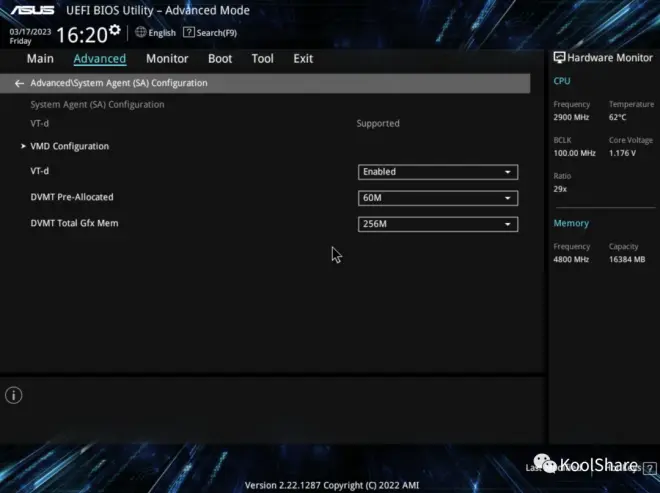Click the back arrow to return to Advanced
The image size is (660, 493).
click(19, 84)
